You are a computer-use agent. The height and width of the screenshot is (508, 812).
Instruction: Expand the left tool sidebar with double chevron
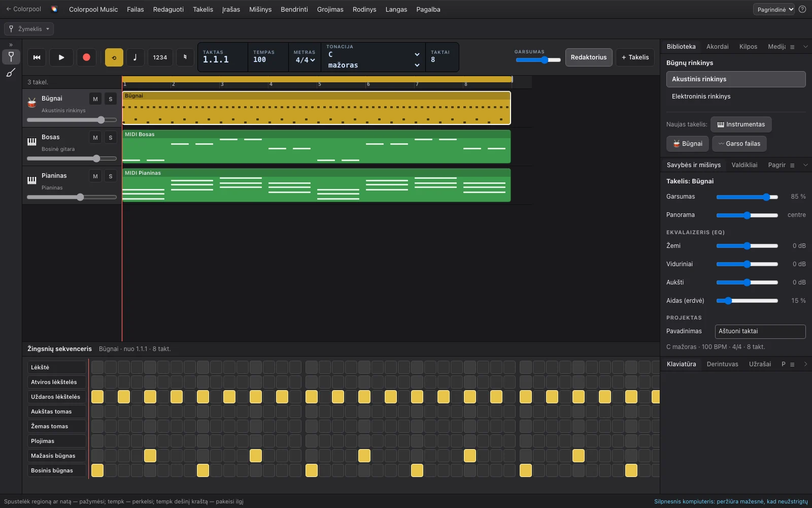pyautogui.click(x=11, y=45)
